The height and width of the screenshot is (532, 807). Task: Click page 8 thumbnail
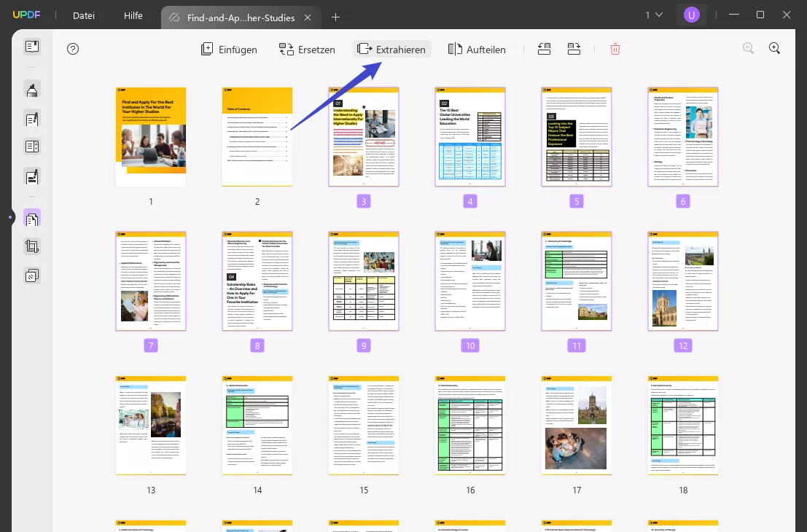257,281
